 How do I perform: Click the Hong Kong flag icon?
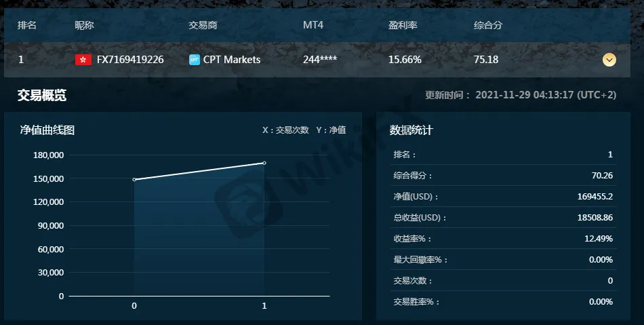[83, 60]
